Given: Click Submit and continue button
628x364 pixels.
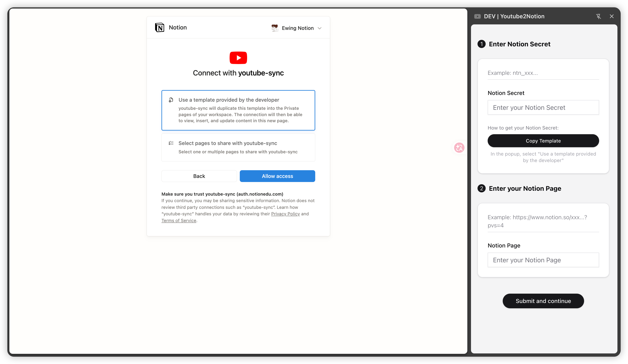Looking at the screenshot, I should tap(543, 301).
